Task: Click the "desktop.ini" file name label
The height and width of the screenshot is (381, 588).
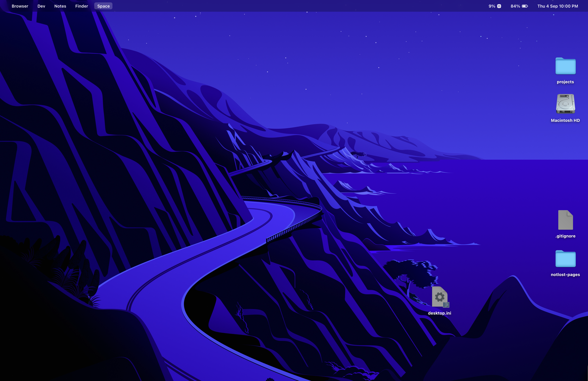Action: [x=439, y=313]
